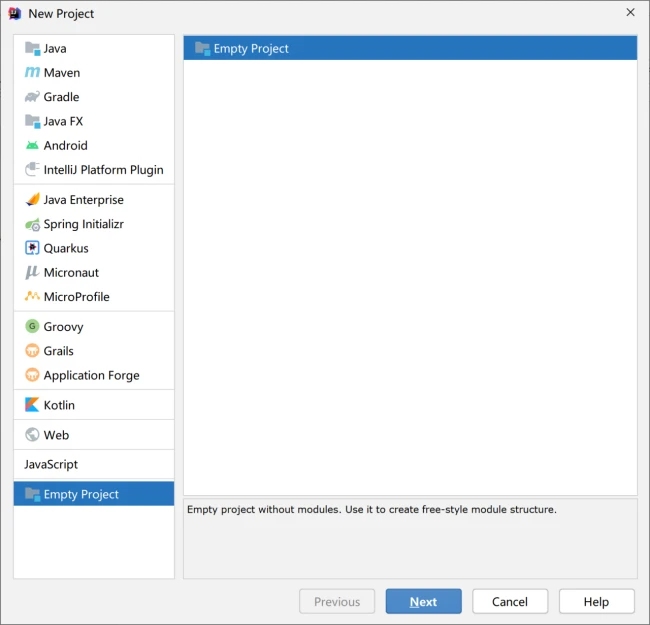
Task: Click the Kotlin logo icon
Action: tap(32, 405)
